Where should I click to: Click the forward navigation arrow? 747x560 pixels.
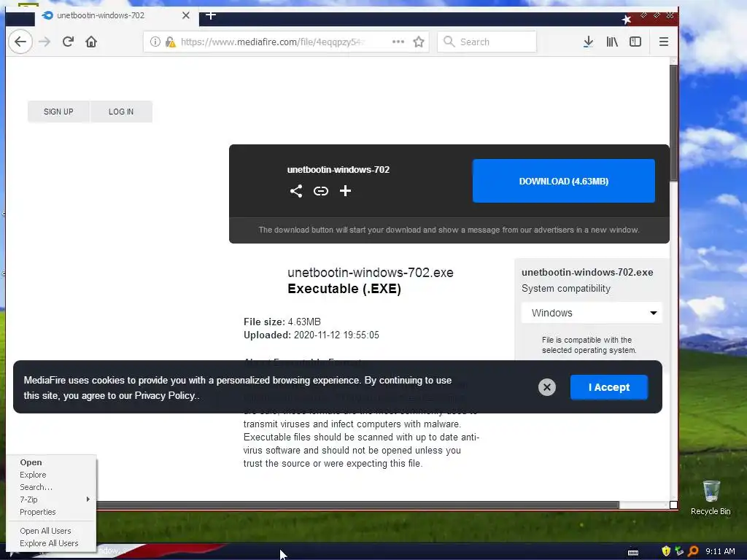pyautogui.click(x=44, y=42)
